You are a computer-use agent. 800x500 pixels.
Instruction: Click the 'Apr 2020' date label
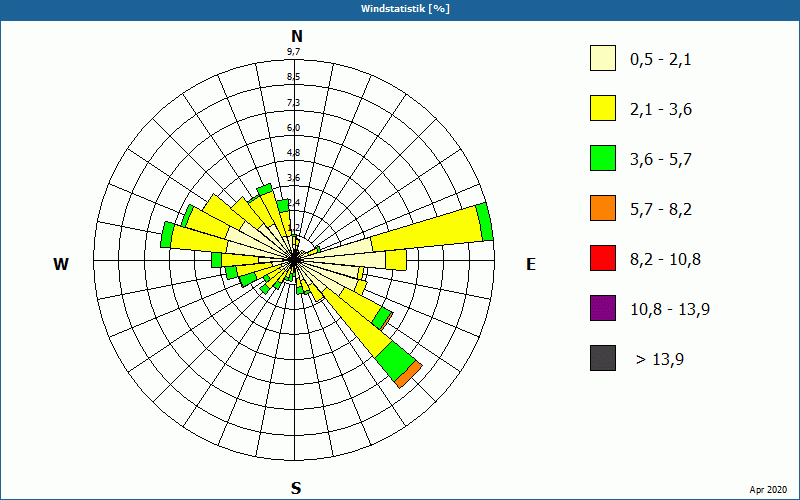[x=768, y=490]
